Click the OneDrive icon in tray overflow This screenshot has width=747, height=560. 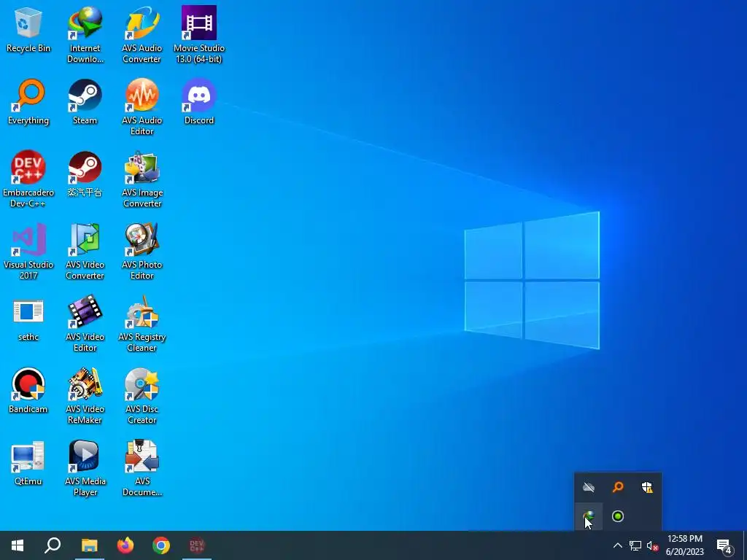(x=589, y=487)
